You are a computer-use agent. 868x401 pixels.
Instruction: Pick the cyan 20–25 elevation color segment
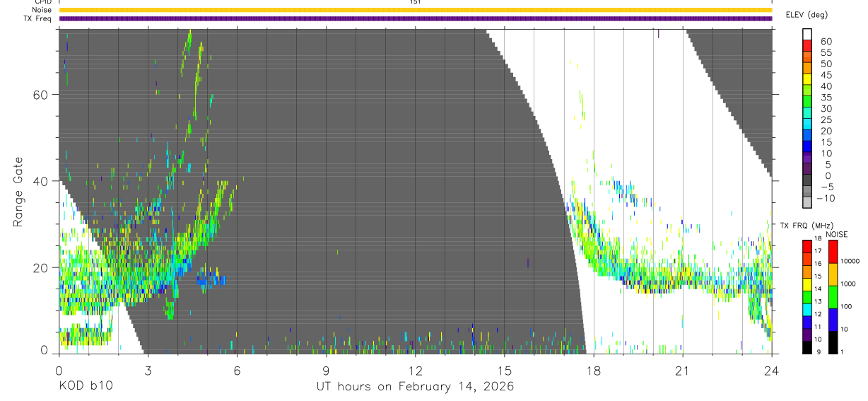coord(807,123)
